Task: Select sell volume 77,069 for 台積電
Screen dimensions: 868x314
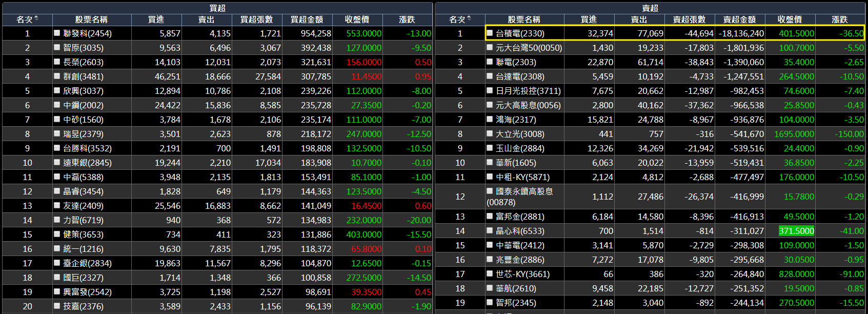Action: [651, 33]
